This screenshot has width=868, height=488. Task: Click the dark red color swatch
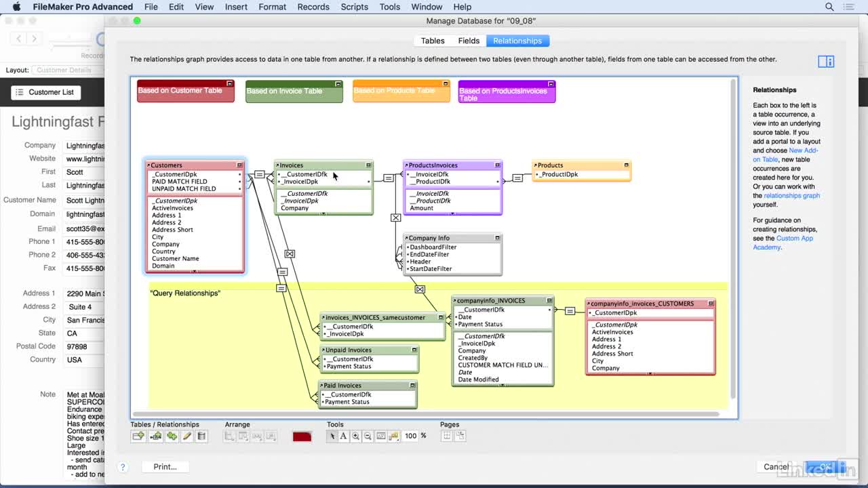tap(302, 436)
